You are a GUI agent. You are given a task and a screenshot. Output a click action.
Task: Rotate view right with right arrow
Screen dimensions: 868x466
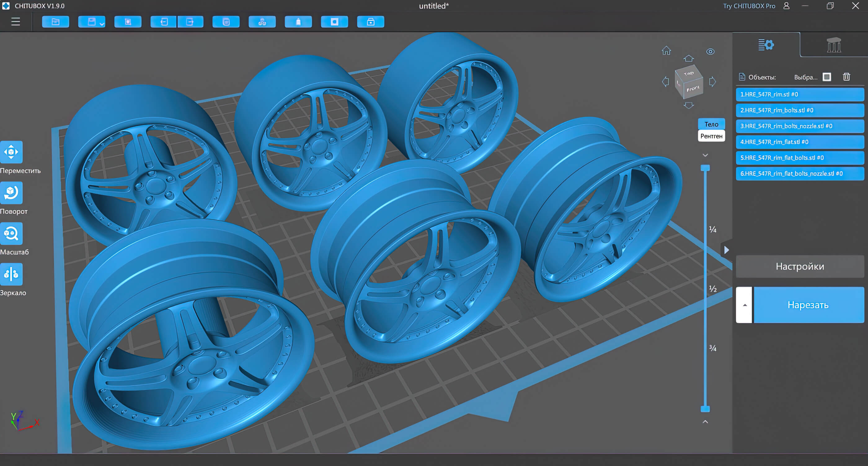(712, 81)
